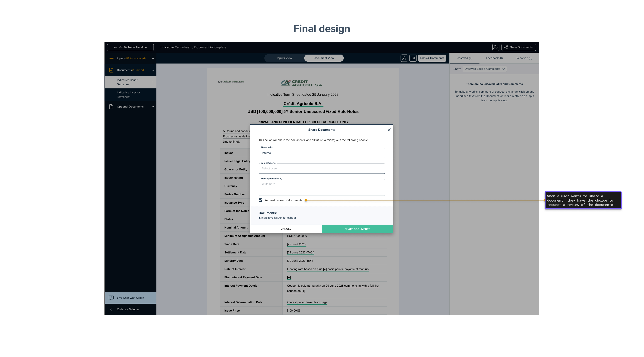Image resolution: width=644 pixels, height=357 pixels.
Task: Open the Feedback (0) tab
Action: [494, 58]
